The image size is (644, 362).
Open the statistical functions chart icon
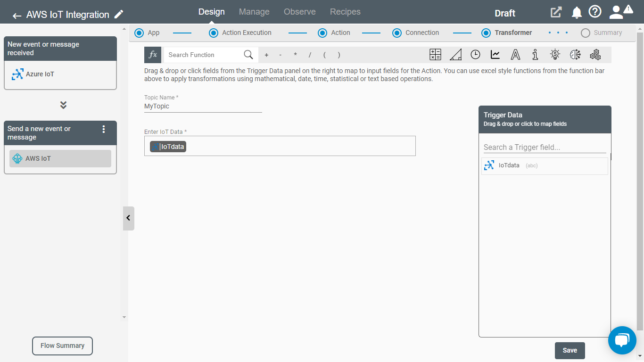(x=495, y=55)
